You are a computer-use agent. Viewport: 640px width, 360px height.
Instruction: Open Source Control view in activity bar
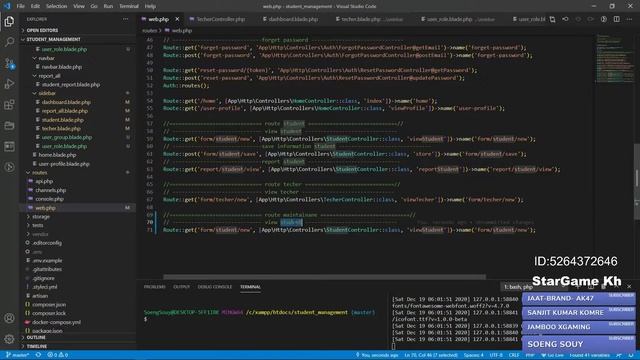pyautogui.click(x=9, y=63)
